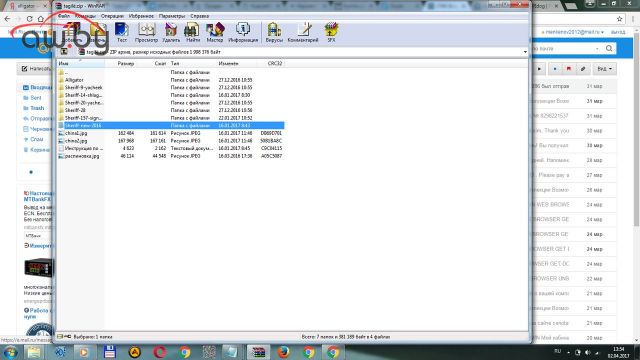Select the Alligator folder in the list
Viewport: 640px width, 360px height.
pyautogui.click(x=74, y=80)
